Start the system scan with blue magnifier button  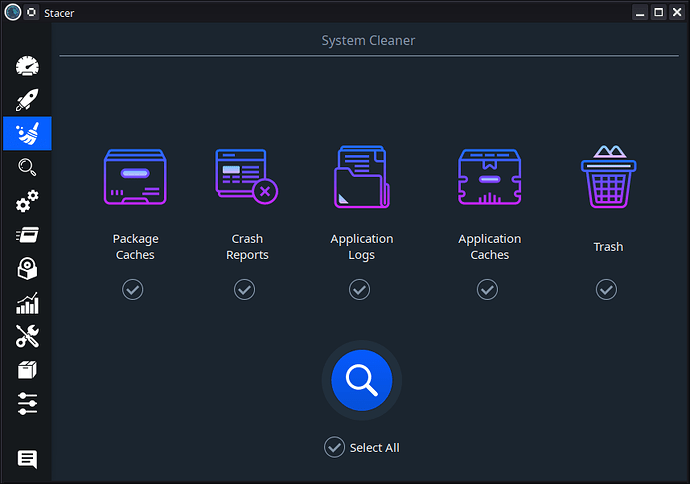click(362, 380)
